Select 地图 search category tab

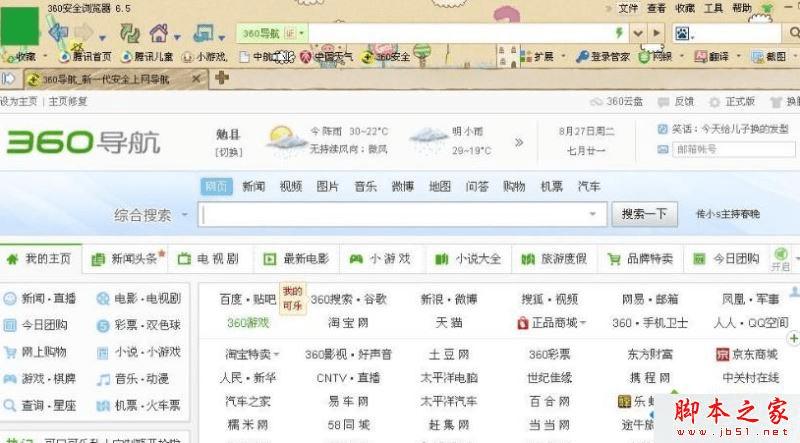click(x=440, y=187)
